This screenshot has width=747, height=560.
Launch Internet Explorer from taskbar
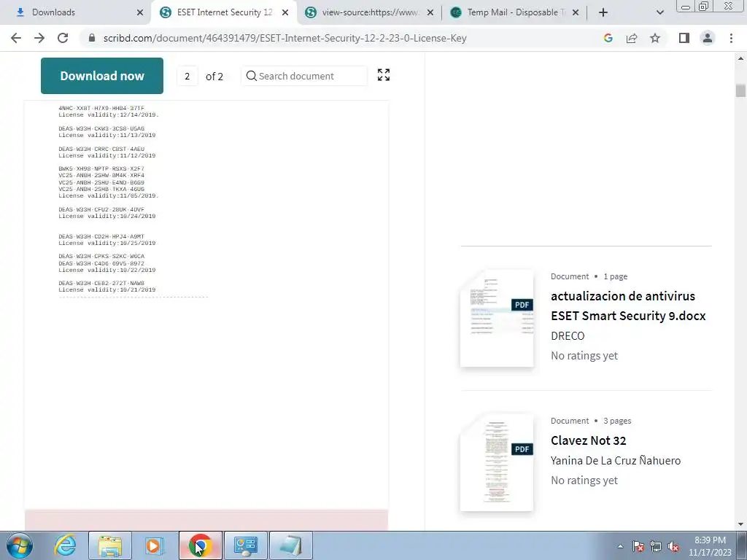tap(65, 545)
